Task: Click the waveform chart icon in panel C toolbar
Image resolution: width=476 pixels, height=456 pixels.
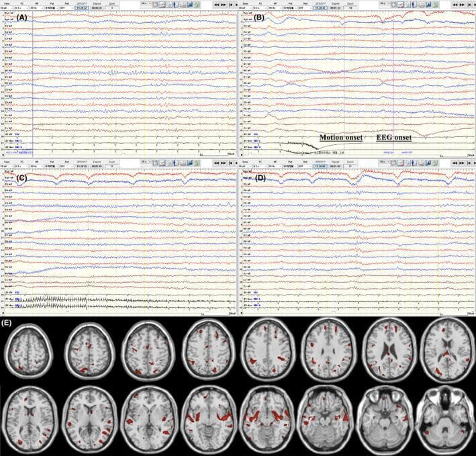Action: click(162, 163)
